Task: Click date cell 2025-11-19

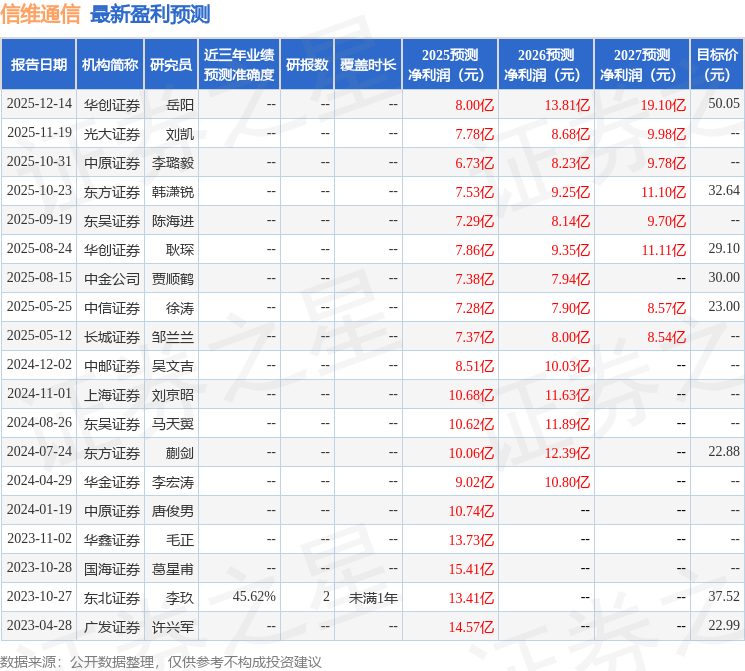Action: 39,133
